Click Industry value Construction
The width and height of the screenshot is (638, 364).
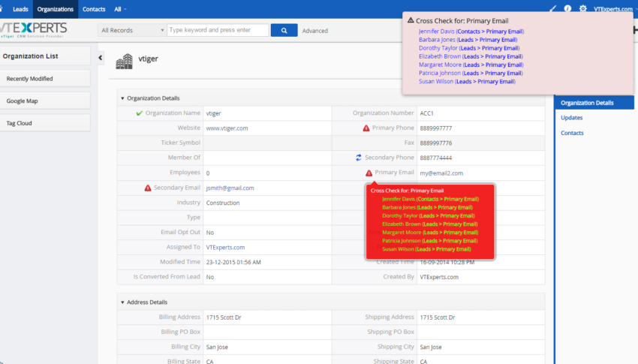pos(223,203)
